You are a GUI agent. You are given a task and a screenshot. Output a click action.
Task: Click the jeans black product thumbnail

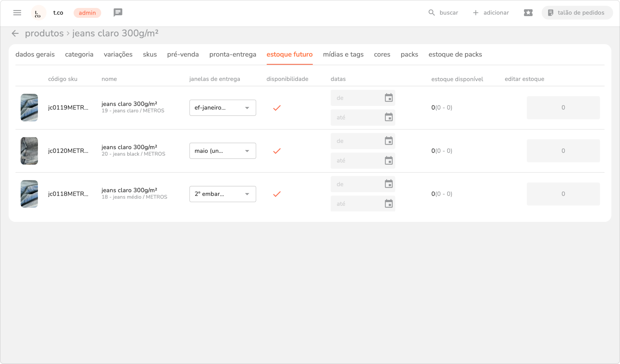[29, 151]
